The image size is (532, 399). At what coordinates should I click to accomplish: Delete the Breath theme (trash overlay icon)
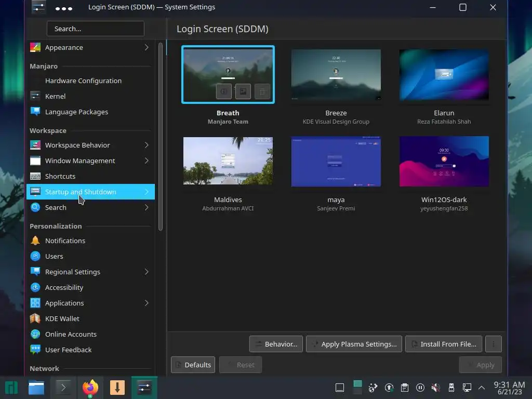262,91
